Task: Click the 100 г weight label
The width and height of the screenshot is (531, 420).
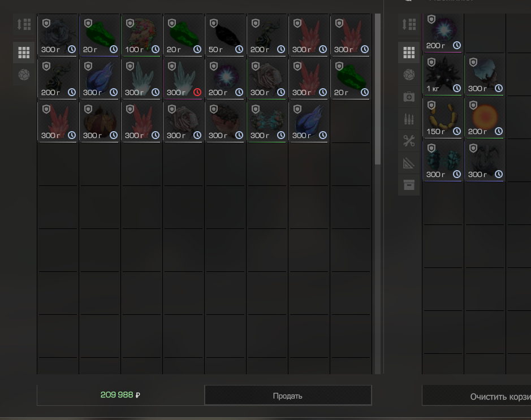Action: pos(134,49)
